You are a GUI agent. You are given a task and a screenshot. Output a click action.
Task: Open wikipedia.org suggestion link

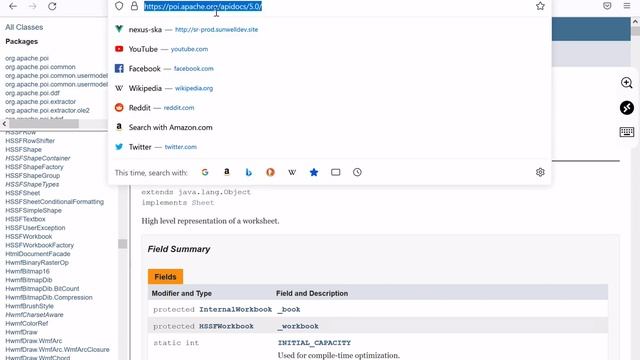coord(194,88)
